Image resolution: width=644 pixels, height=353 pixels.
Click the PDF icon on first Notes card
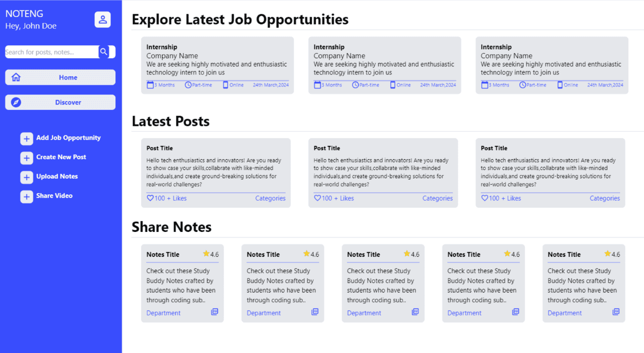(x=215, y=311)
